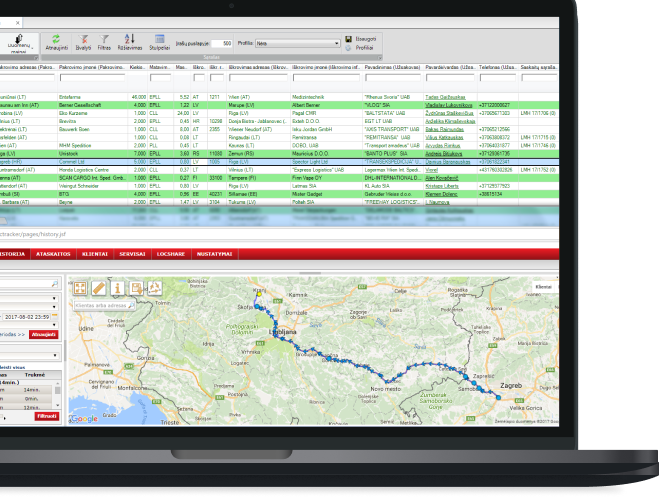Toggle fullscreen map with the expand arrows icon
The image size is (660, 498).
click(x=80, y=288)
